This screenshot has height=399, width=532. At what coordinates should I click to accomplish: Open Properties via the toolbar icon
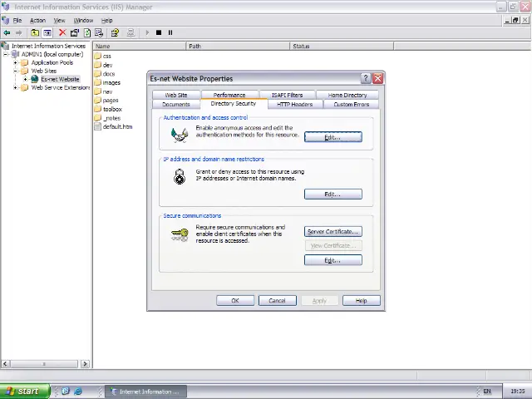(75, 32)
